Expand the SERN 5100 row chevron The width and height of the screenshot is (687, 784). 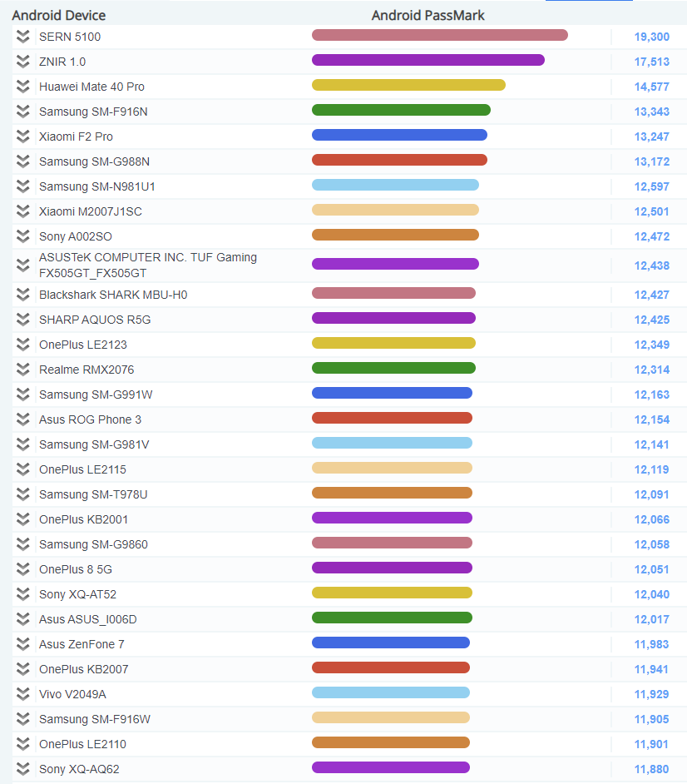23,37
